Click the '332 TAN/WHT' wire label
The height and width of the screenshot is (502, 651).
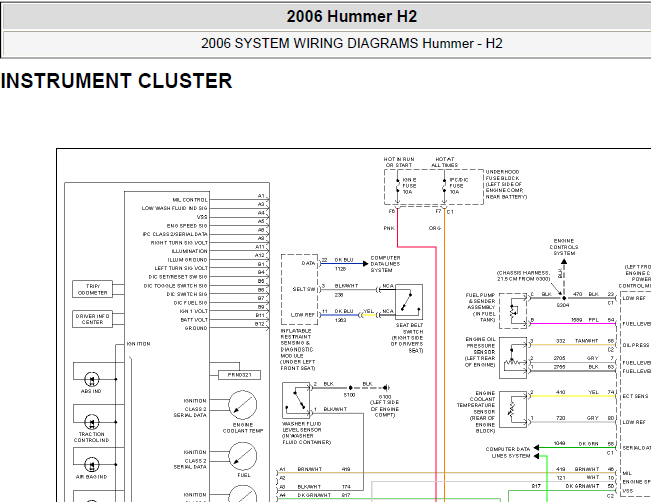pos(577,341)
